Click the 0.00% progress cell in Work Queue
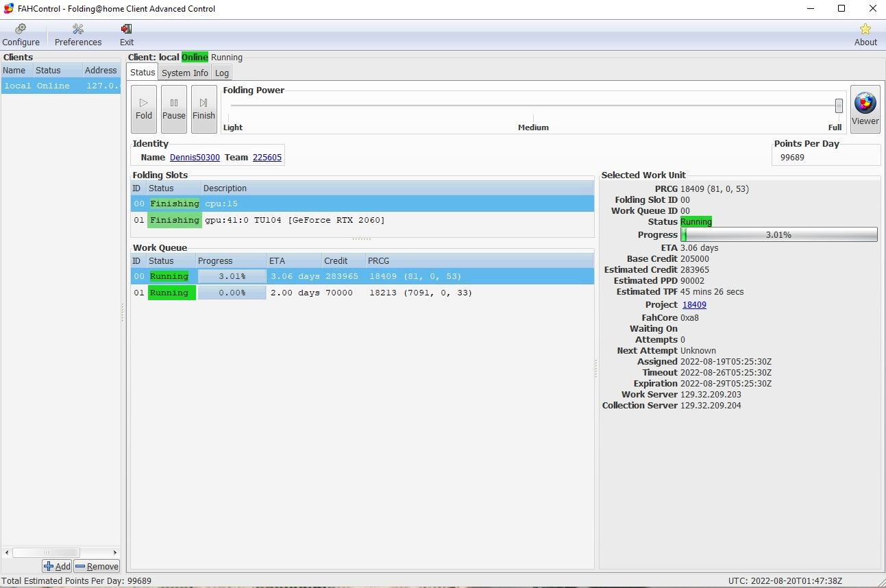 pos(232,293)
